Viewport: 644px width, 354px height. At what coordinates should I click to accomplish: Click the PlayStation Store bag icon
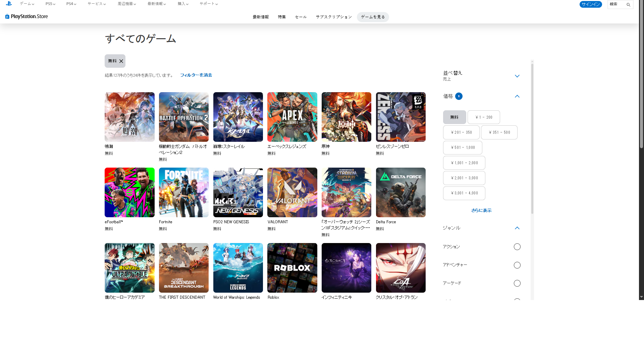(x=7, y=16)
